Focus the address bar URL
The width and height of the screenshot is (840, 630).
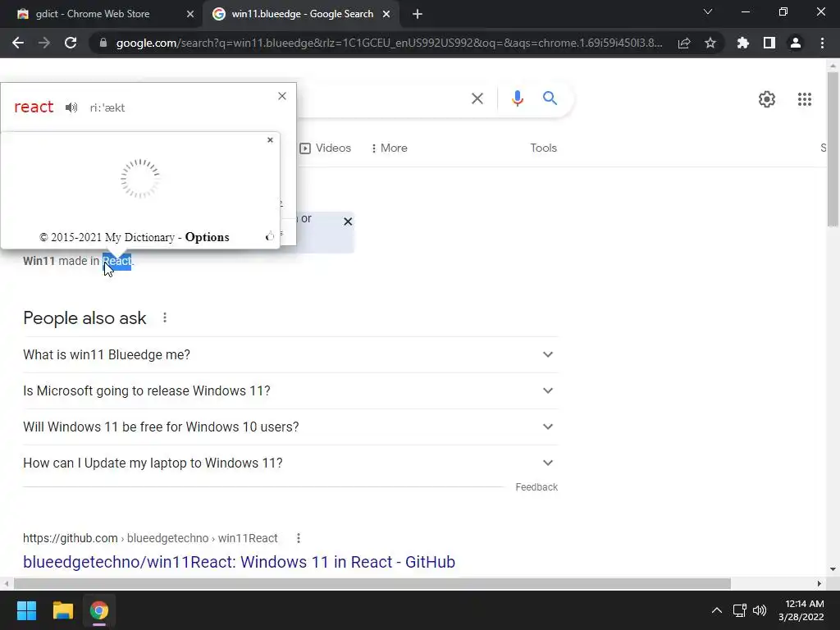(x=390, y=43)
